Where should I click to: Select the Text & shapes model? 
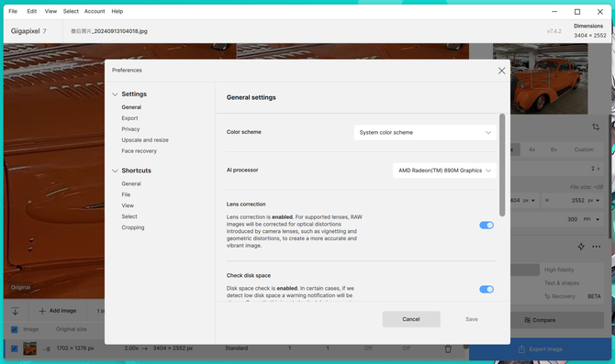pos(562,283)
